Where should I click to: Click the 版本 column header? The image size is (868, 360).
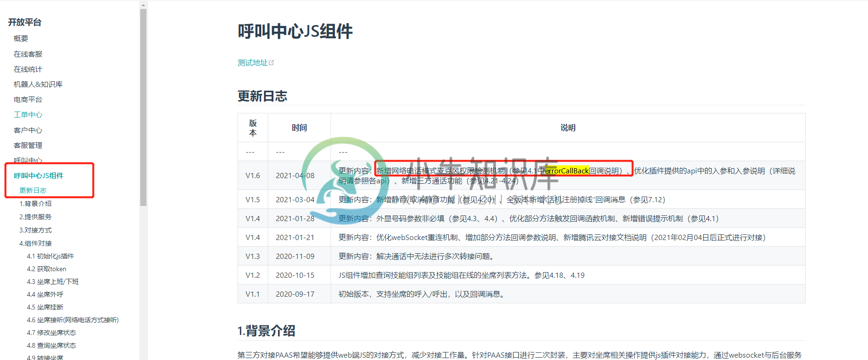(x=253, y=128)
